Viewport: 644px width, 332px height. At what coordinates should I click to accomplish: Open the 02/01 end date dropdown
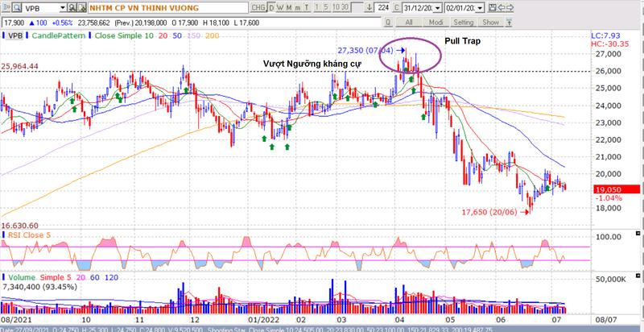pyautogui.click(x=481, y=7)
